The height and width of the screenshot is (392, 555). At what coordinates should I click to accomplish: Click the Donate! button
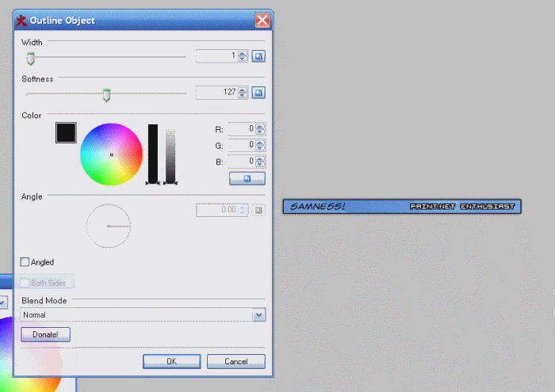pos(45,334)
